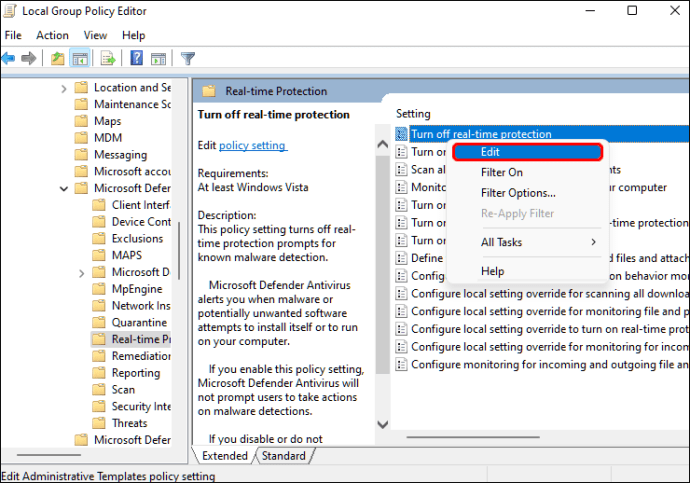Image resolution: width=690 pixels, height=483 pixels.
Task: Choose Edit from the context menu
Action: click(x=527, y=152)
